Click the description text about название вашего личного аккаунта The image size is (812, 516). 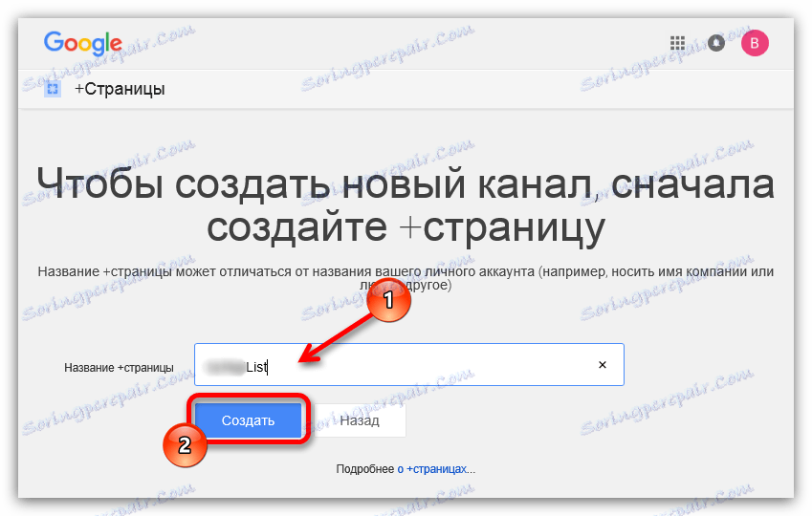click(406, 278)
